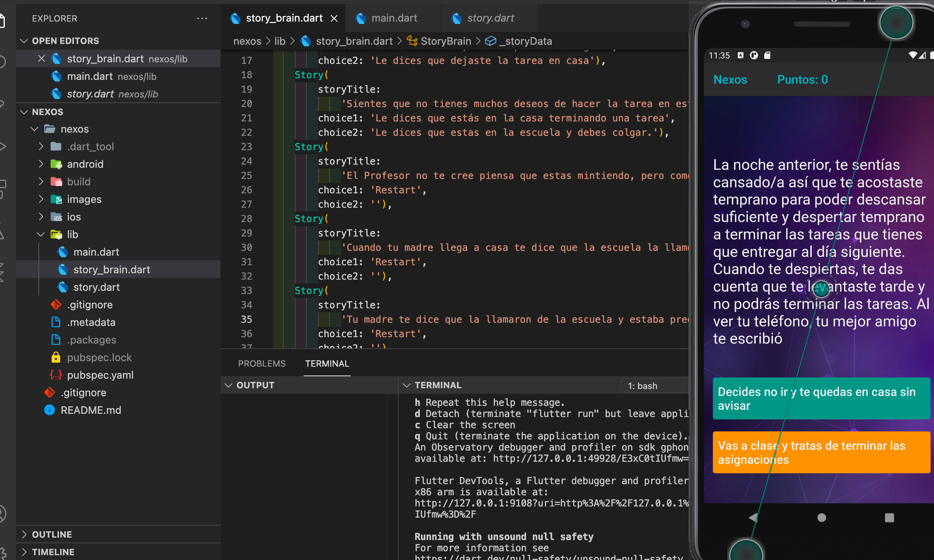Viewport: 934px width, 560px height.
Task: Collapse the lib folder
Action: click(x=41, y=234)
